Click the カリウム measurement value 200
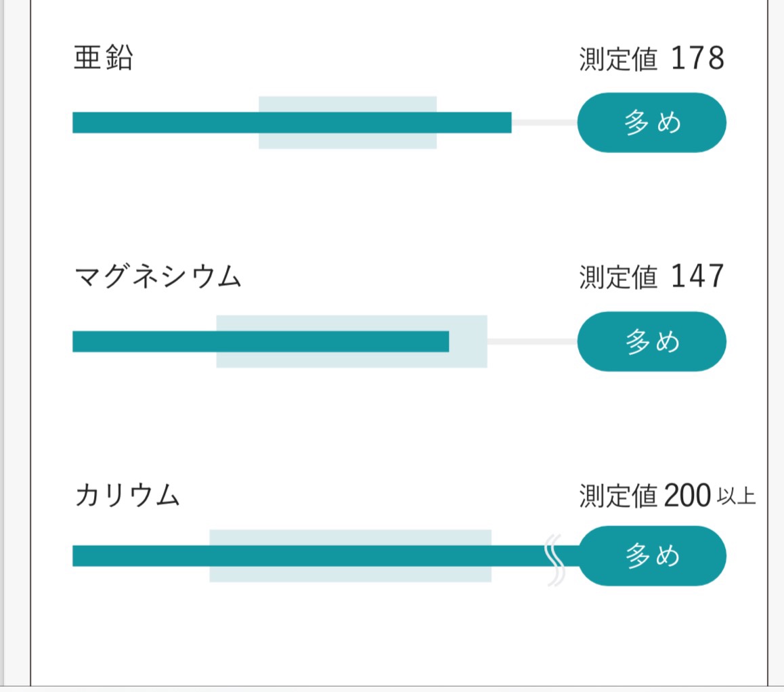 pos(687,496)
